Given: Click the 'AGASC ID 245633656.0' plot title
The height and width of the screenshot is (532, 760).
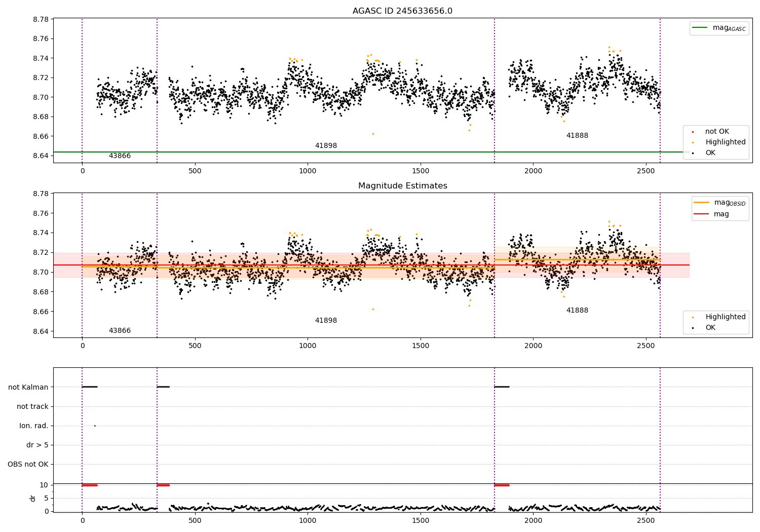Looking at the screenshot, I should pos(402,11).
